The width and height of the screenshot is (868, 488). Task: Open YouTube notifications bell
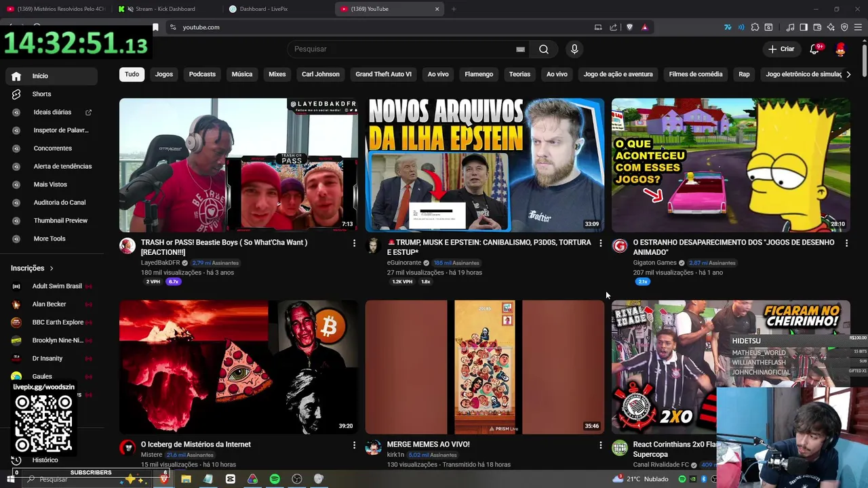click(814, 49)
